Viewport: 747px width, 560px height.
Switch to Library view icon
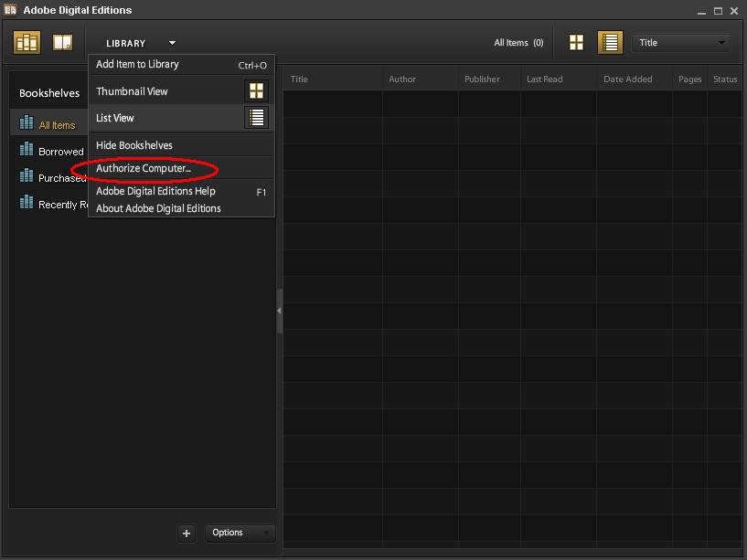point(27,42)
